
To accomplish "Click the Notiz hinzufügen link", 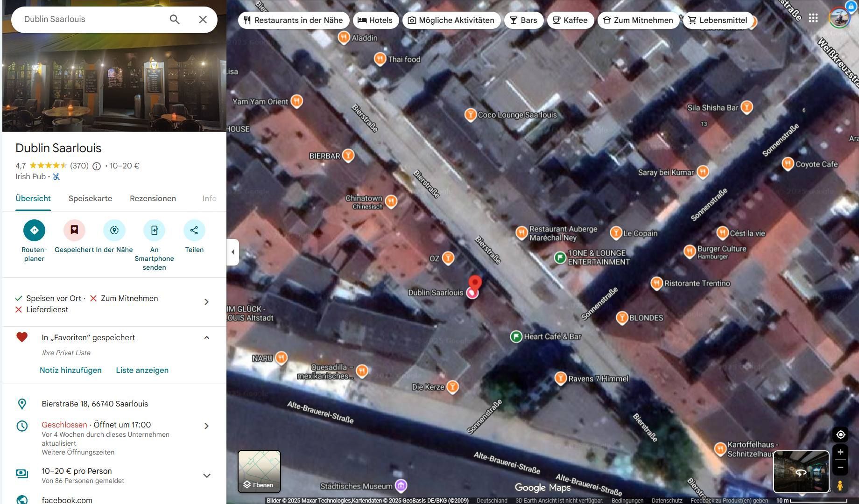I will [x=70, y=371].
